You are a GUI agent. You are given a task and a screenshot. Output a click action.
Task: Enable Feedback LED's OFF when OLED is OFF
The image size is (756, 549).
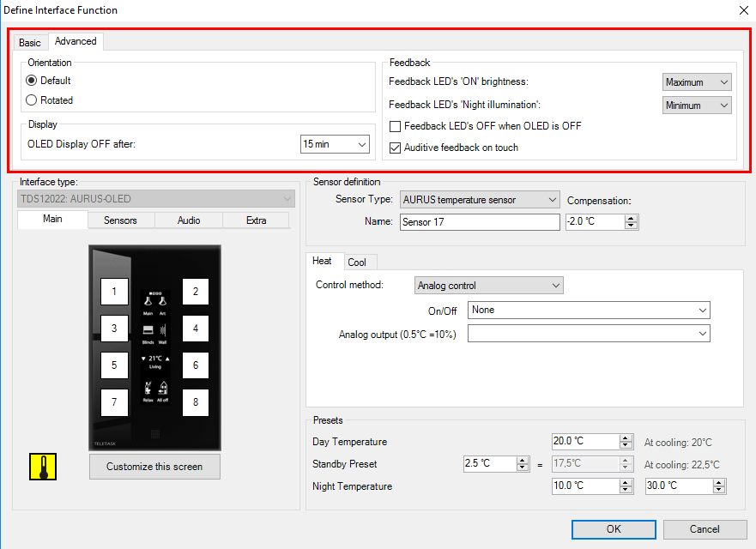coord(396,126)
